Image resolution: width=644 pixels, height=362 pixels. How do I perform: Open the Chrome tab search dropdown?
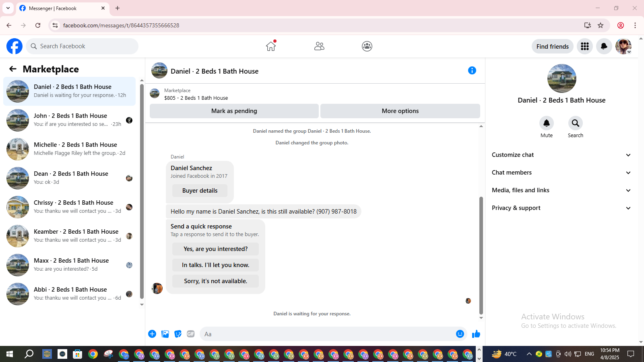pos(8,8)
